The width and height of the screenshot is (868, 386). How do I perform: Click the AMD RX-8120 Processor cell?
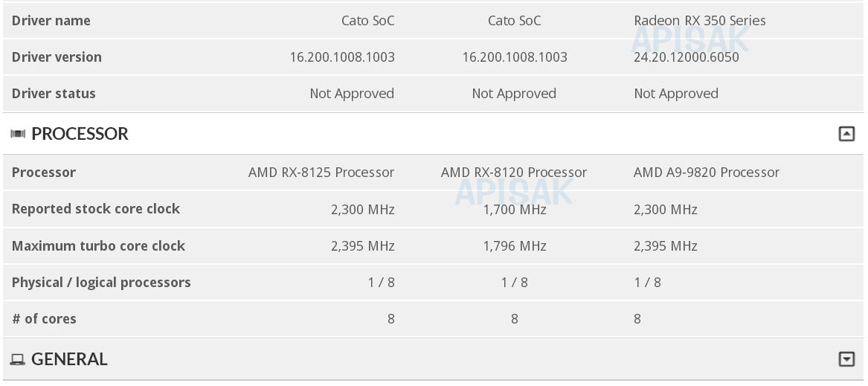[514, 173]
